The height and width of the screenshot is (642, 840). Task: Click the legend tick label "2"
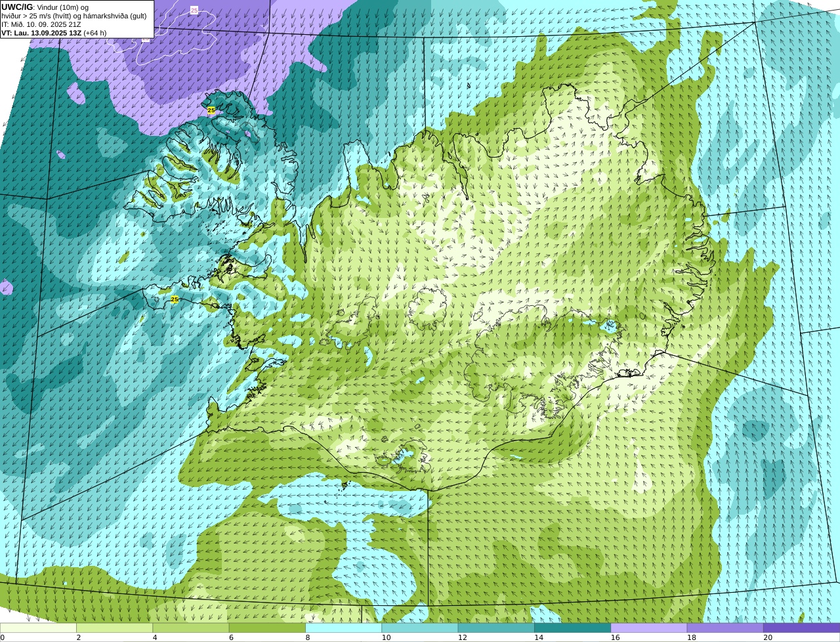pyautogui.click(x=79, y=637)
